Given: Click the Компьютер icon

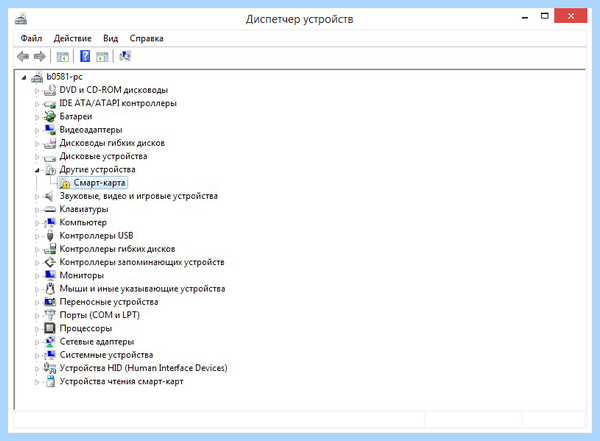Looking at the screenshot, I should [x=50, y=222].
